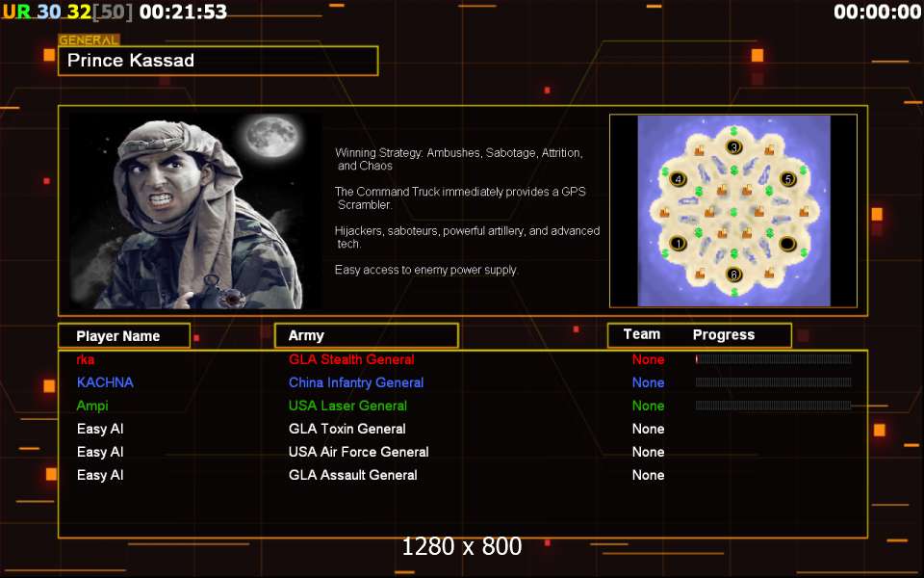The height and width of the screenshot is (578, 924).
Task: Click GLA Toxin General army entry
Action: click(x=347, y=429)
